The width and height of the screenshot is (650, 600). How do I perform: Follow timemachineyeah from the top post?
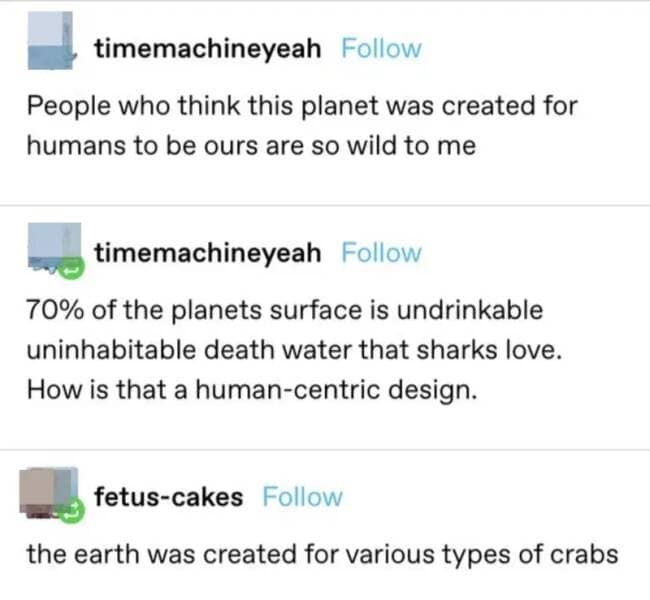pos(381,48)
